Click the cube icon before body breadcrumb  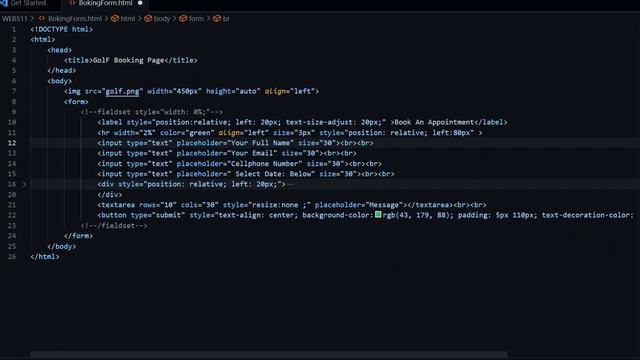[148, 19]
